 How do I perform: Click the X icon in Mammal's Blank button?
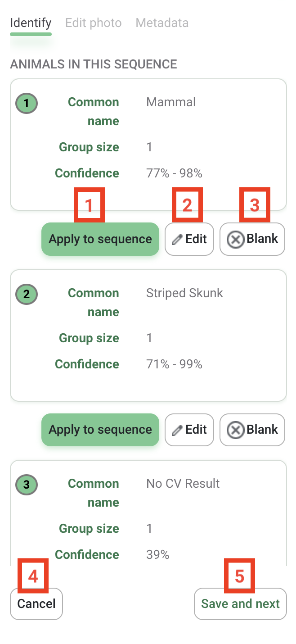pos(235,239)
